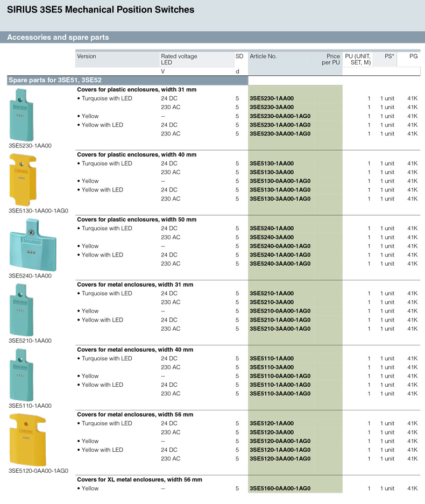Click article number 3SE5230-3AA00-1AG0 in table
Viewport: 425px width, 504px height.
tap(280, 134)
